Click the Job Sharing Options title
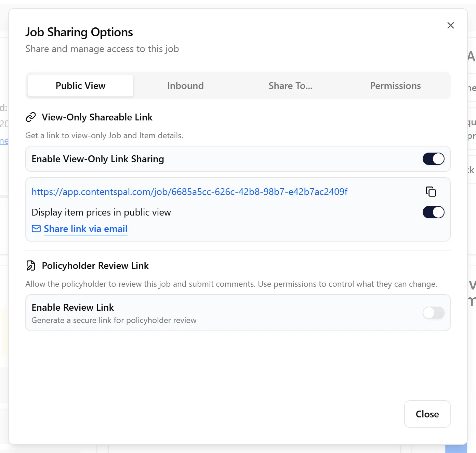The width and height of the screenshot is (476, 453). (x=79, y=32)
